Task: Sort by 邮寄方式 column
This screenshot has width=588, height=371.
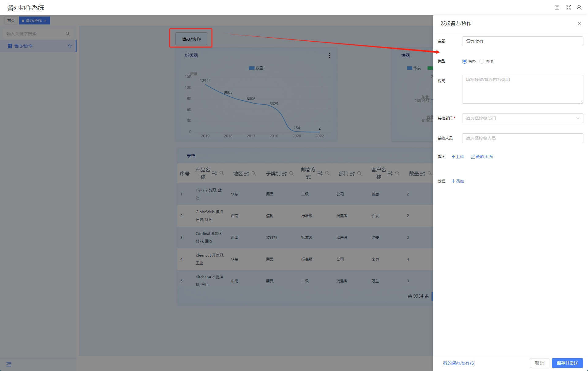Action: 320,173
